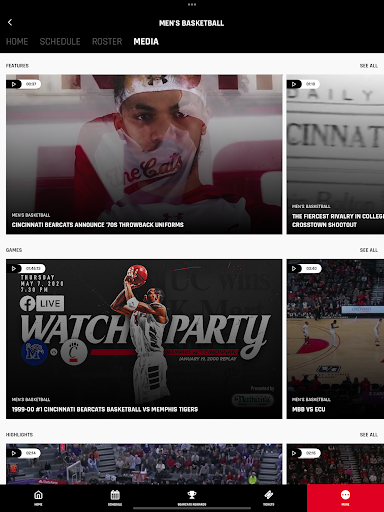
Task: Switch to the ROSTER tab
Action: [107, 42]
